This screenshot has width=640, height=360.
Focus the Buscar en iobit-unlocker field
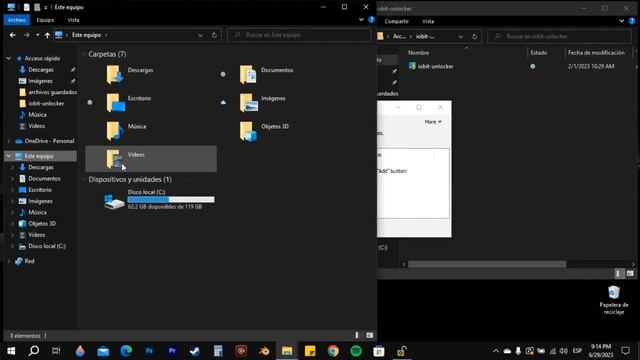coord(559,36)
